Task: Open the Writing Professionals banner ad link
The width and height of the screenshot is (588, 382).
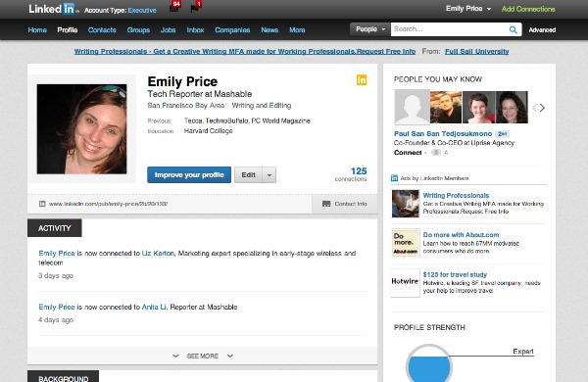Action: pos(245,51)
